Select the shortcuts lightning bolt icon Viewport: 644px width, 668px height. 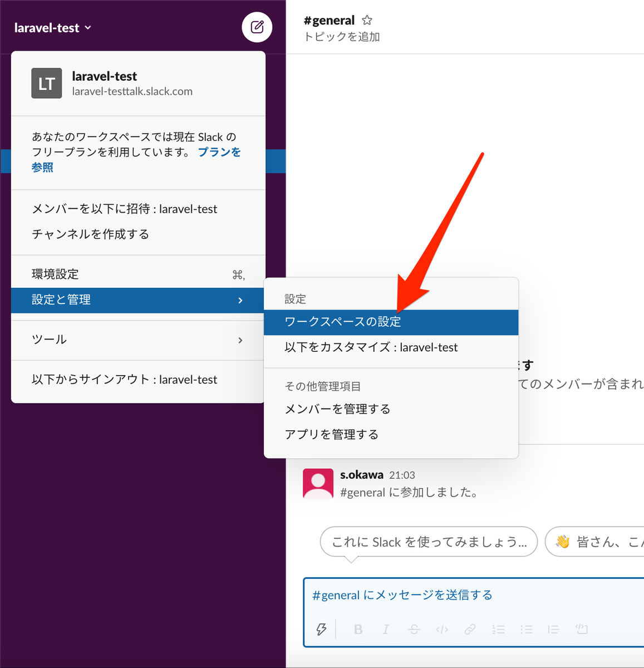pyautogui.click(x=322, y=629)
